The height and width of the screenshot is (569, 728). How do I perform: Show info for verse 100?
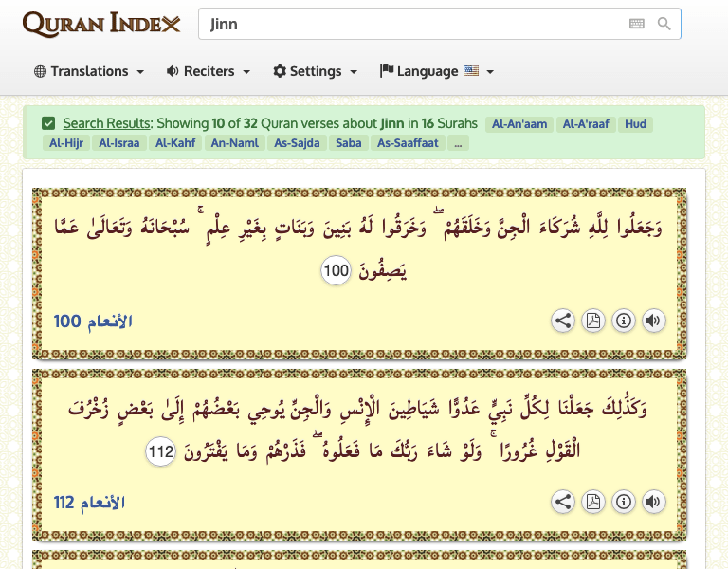pos(624,321)
